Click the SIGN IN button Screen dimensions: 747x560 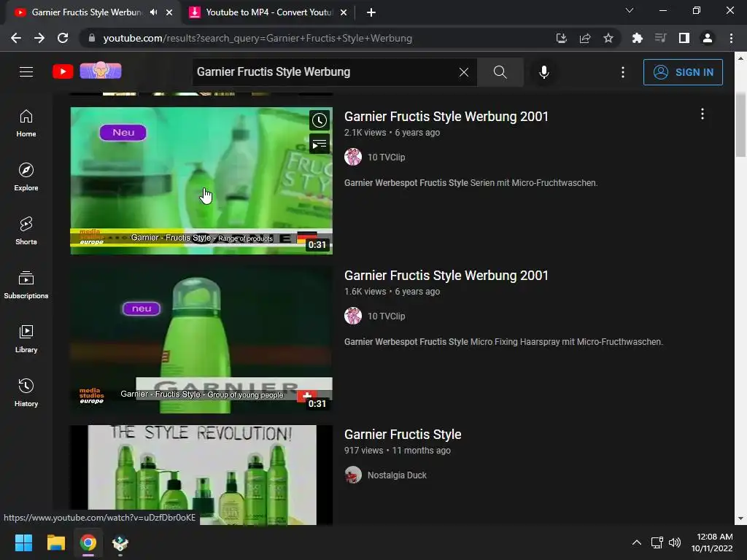(x=683, y=72)
